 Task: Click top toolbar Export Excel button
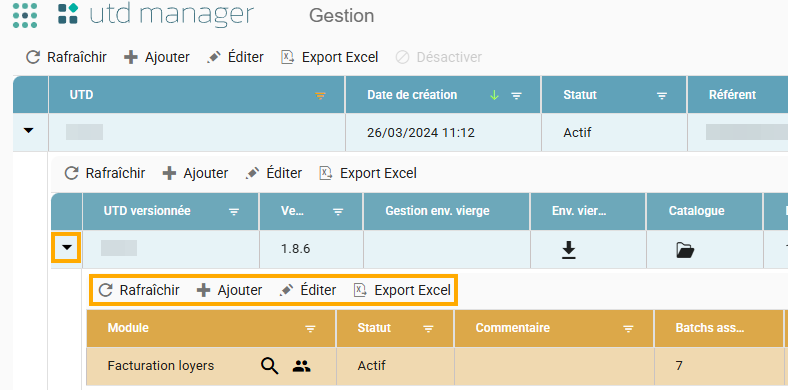point(329,57)
